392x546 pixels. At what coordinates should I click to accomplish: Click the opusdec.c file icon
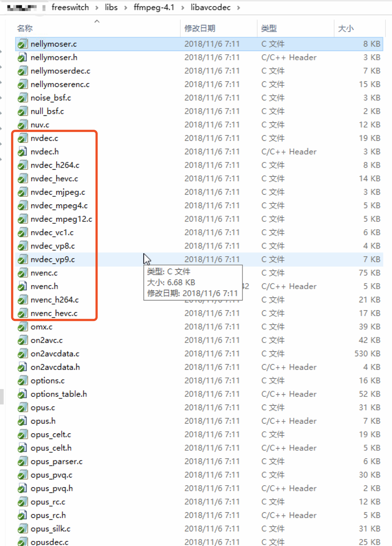pyautogui.click(x=22, y=542)
